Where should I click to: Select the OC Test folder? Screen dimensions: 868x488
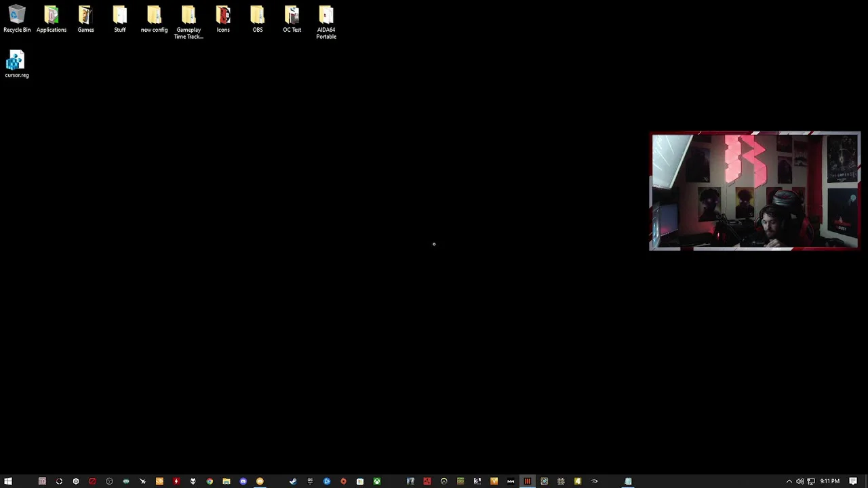click(x=292, y=19)
